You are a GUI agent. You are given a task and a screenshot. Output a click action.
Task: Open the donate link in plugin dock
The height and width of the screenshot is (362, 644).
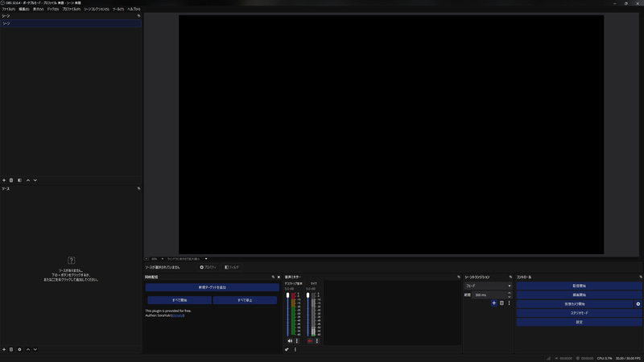[178, 315]
